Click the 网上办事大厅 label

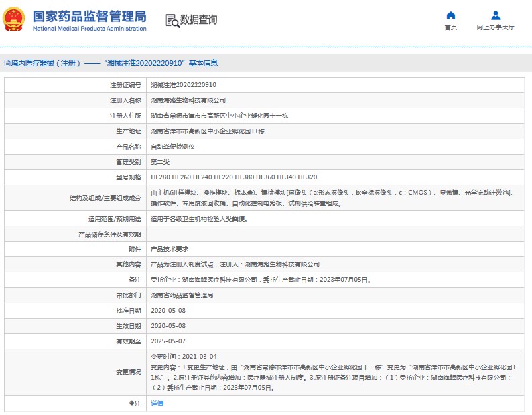coord(495,27)
